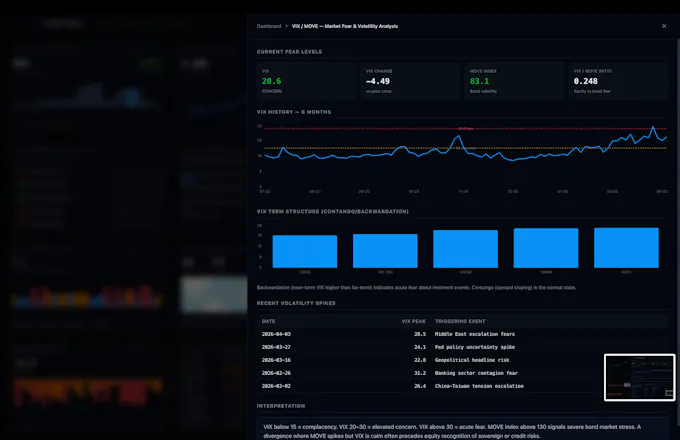Click the middle VIX term structure bar
Image resolution: width=680 pixels, height=440 pixels.
465,249
